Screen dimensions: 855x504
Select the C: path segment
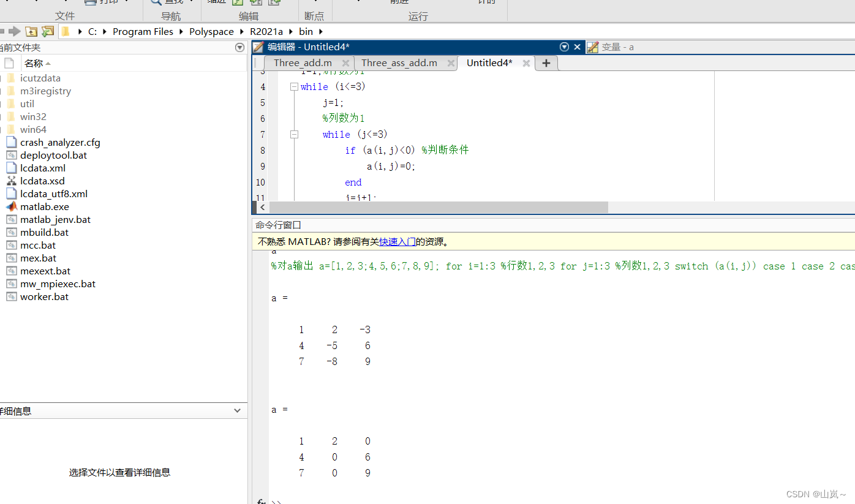click(x=92, y=31)
